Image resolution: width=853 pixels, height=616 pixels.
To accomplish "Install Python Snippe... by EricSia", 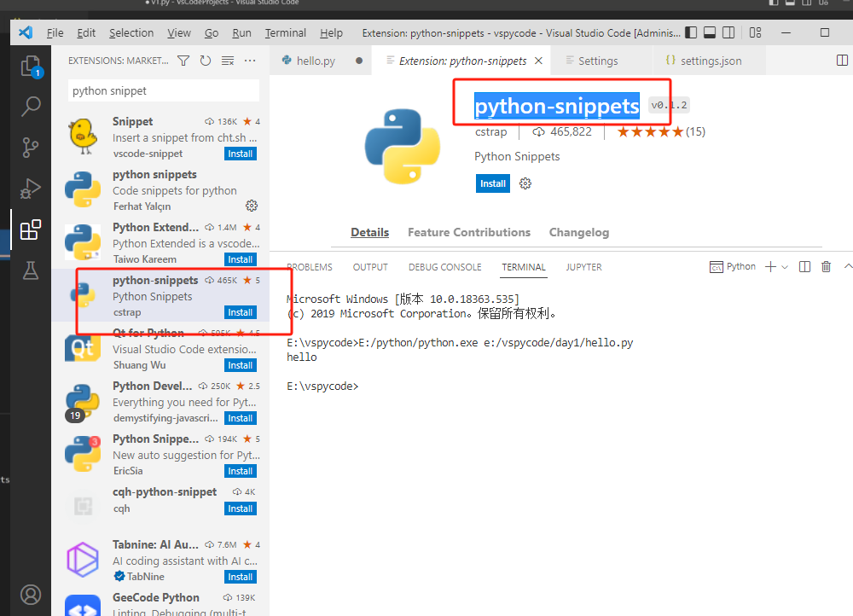I will pos(240,471).
